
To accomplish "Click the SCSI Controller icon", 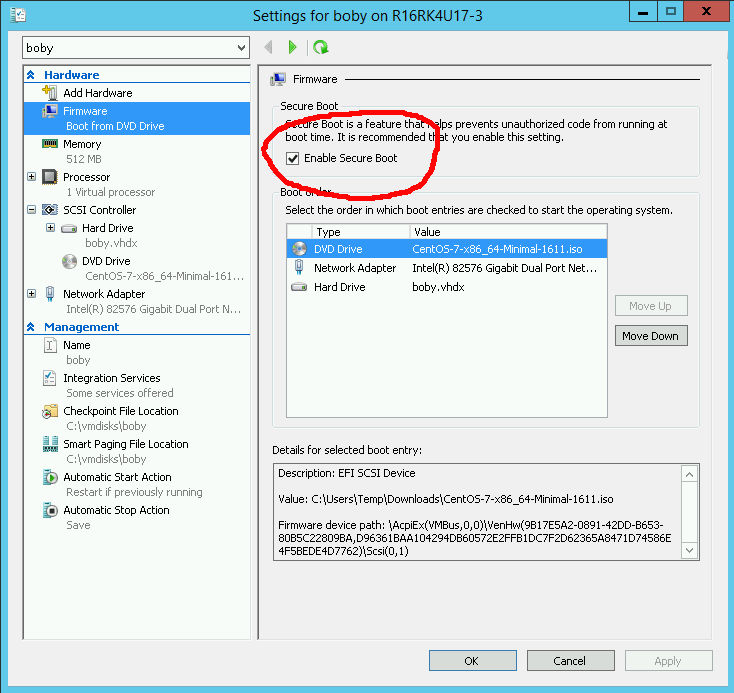I will tap(50, 210).
